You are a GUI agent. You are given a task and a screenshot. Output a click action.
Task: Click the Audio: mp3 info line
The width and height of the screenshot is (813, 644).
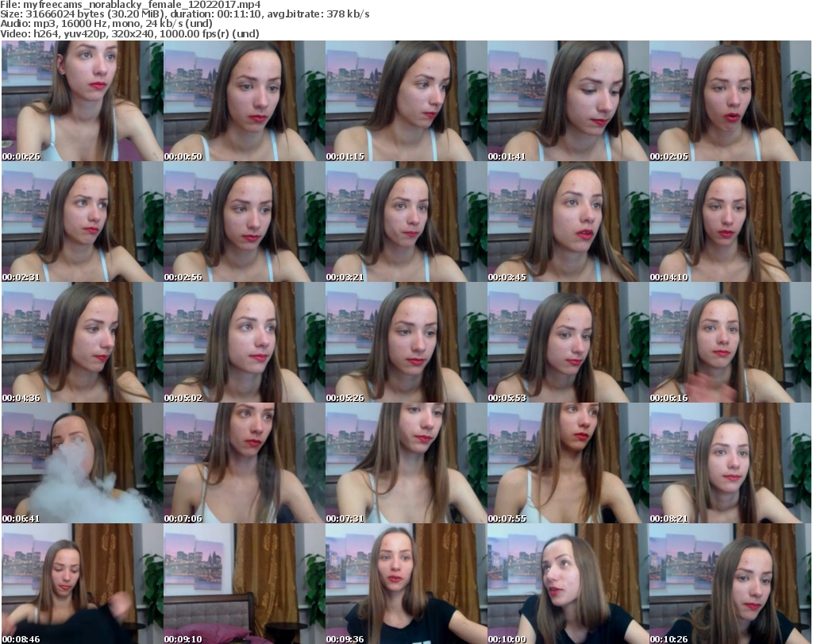[106, 24]
